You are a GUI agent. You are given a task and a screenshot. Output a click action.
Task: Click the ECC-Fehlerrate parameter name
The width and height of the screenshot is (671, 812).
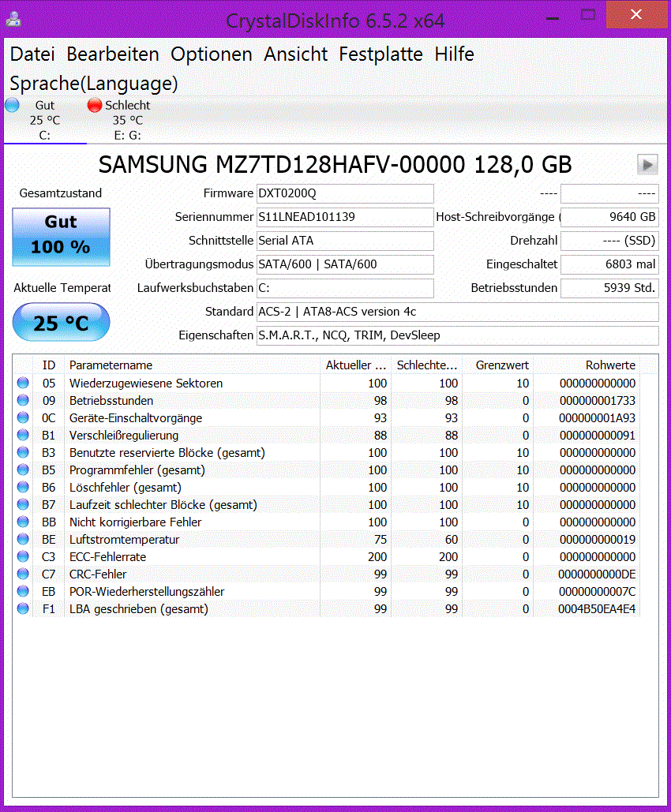pos(108,556)
